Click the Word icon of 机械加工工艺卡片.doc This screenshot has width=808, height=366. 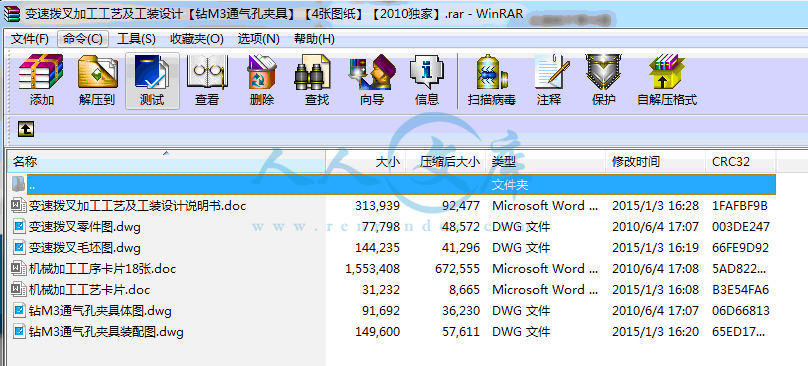point(19,290)
